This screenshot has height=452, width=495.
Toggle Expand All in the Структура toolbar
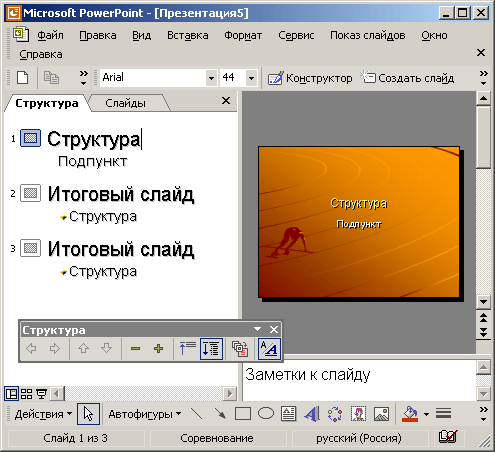pos(211,349)
